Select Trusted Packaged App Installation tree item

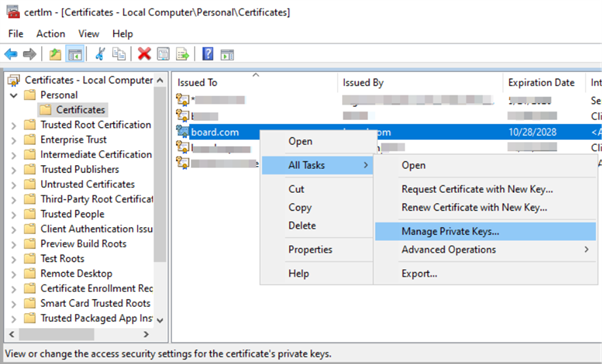(96, 318)
